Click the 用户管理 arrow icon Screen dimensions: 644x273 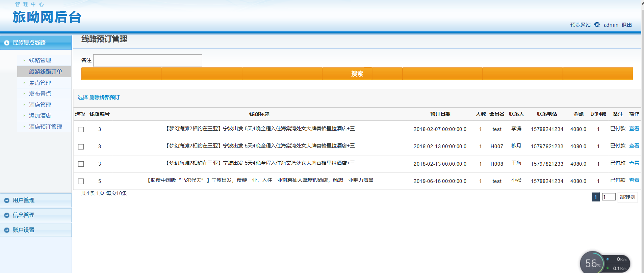[x=7, y=200]
